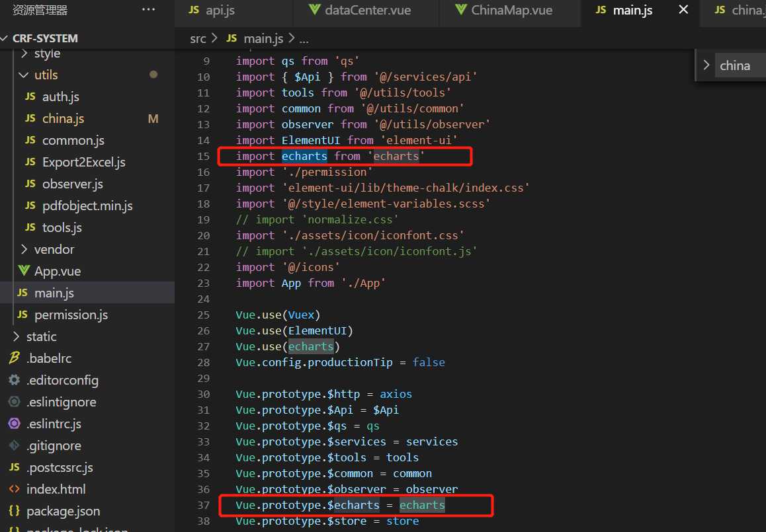Click the HTML icon beside index.html
This screenshot has width=766, height=532.
click(x=14, y=489)
